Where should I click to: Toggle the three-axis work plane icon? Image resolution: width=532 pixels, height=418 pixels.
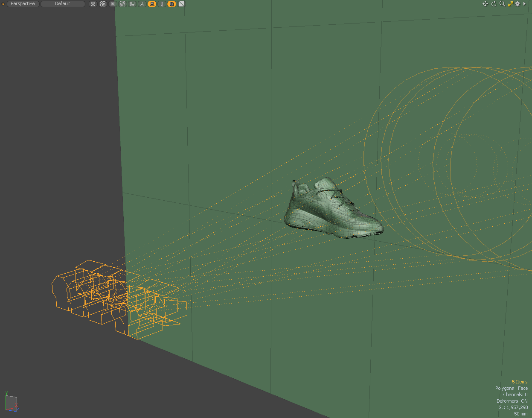click(x=142, y=4)
